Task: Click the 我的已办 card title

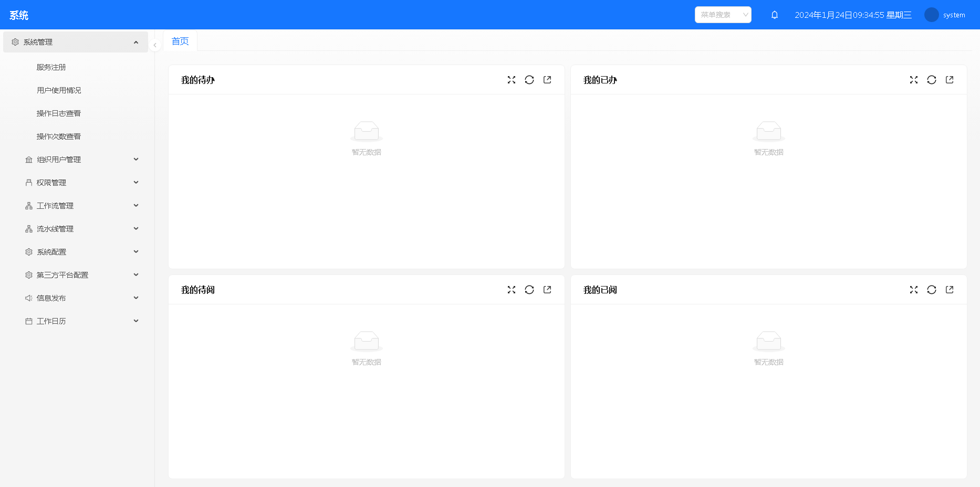Action: point(600,80)
